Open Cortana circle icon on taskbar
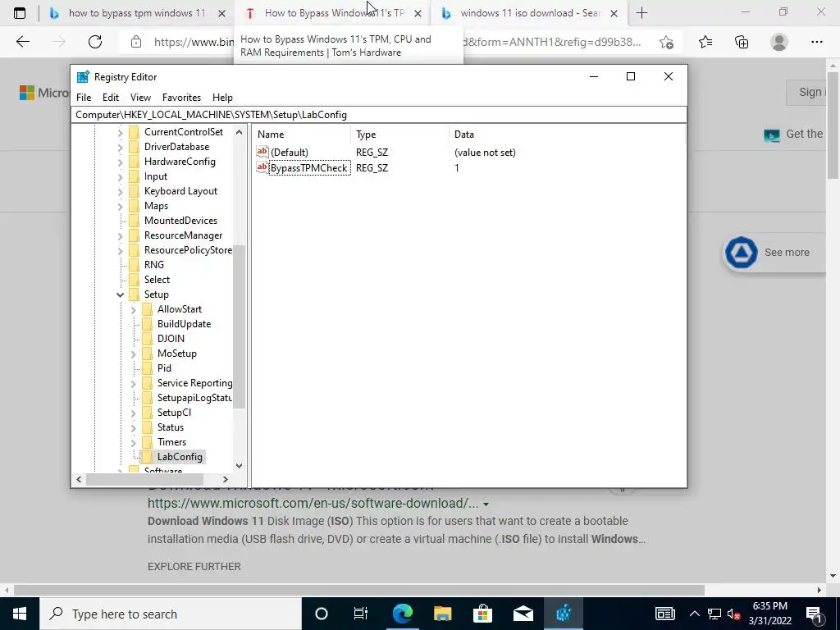 [322, 614]
